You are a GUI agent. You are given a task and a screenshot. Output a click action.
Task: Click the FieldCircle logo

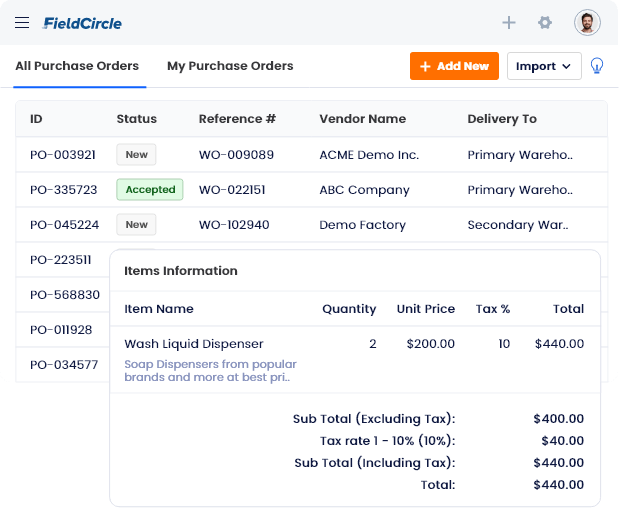coord(82,23)
